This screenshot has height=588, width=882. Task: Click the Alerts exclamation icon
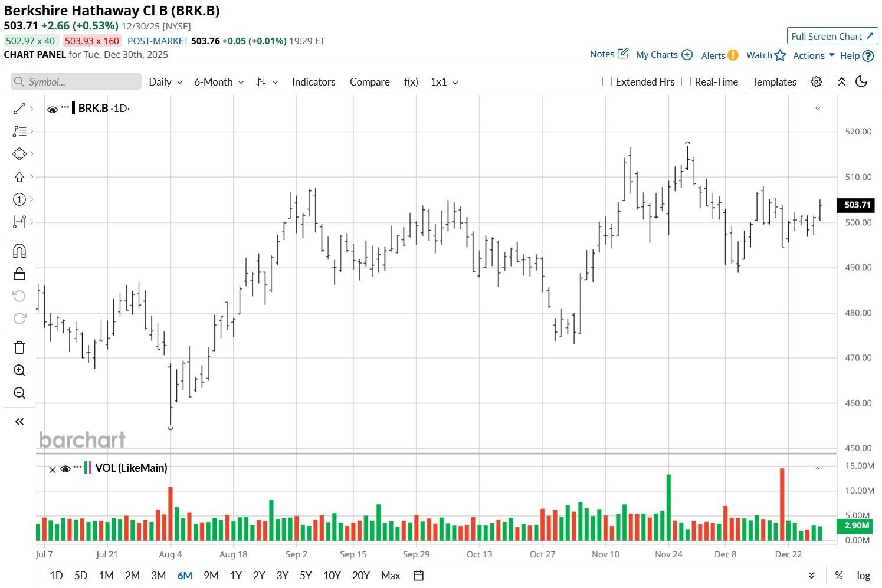tap(733, 55)
